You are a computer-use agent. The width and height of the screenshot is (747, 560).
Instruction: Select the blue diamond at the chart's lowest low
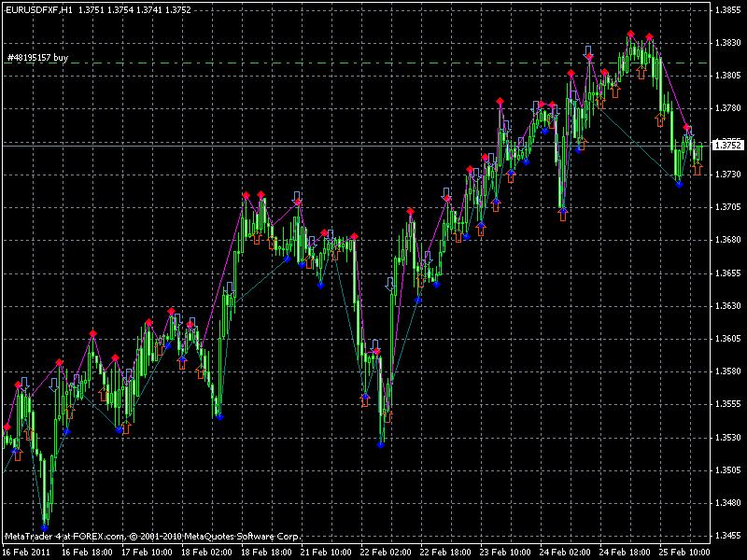(44, 527)
